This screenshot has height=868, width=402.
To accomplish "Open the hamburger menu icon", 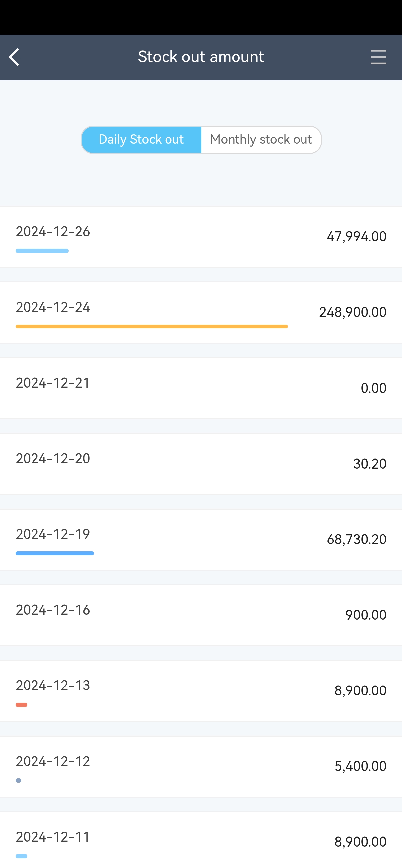I will coord(378,57).
